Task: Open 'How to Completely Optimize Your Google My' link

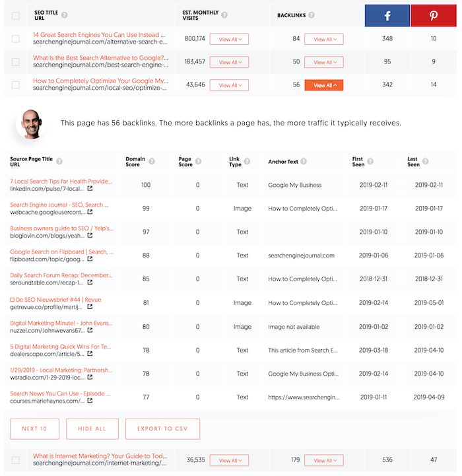Action: (x=100, y=81)
